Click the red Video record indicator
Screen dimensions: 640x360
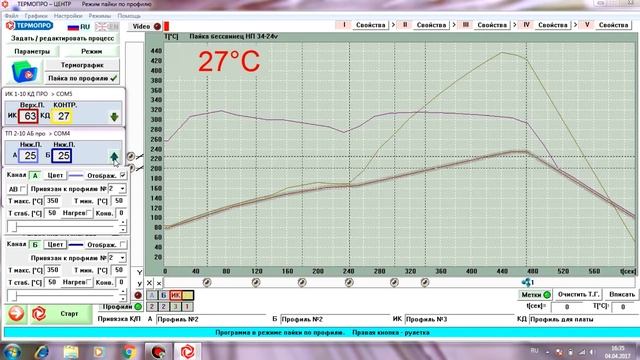tap(157, 27)
